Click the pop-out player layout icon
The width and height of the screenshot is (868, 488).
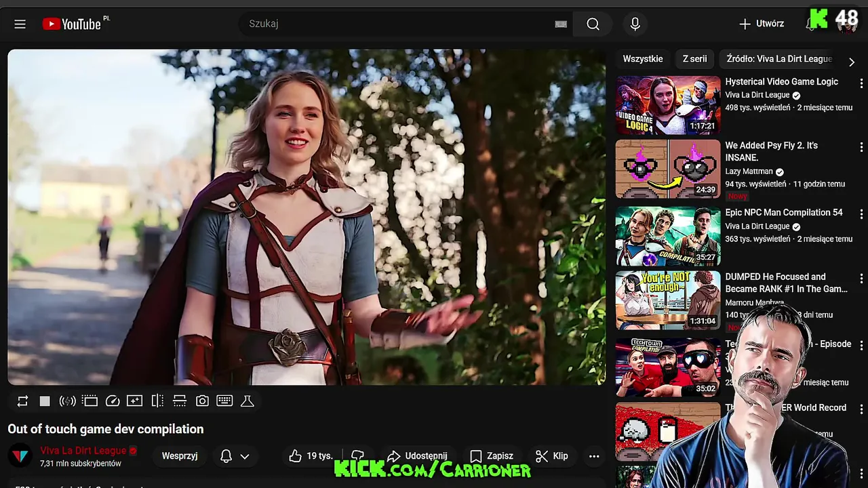(x=180, y=401)
